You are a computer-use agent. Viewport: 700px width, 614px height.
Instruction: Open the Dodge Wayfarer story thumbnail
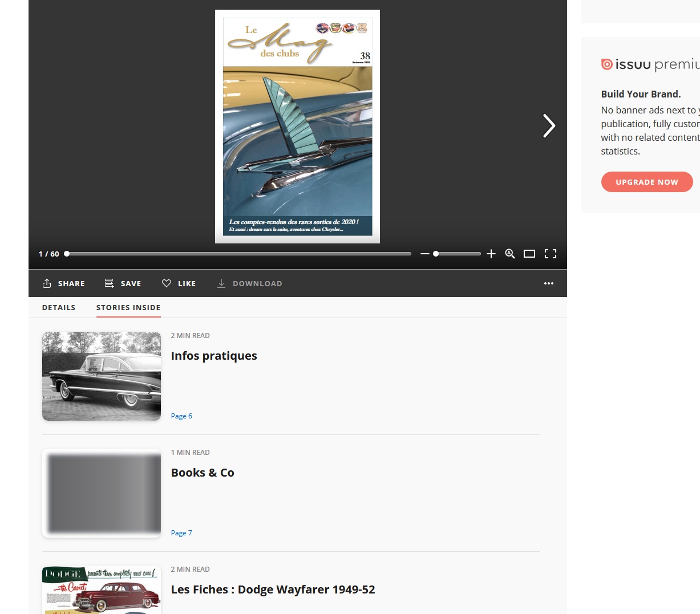pos(101,590)
